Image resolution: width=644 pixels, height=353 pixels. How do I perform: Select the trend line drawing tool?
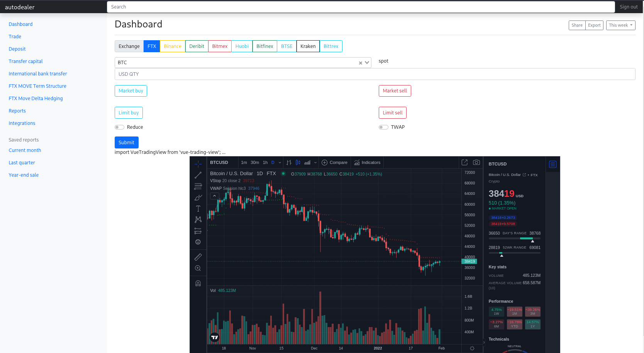coord(198,175)
